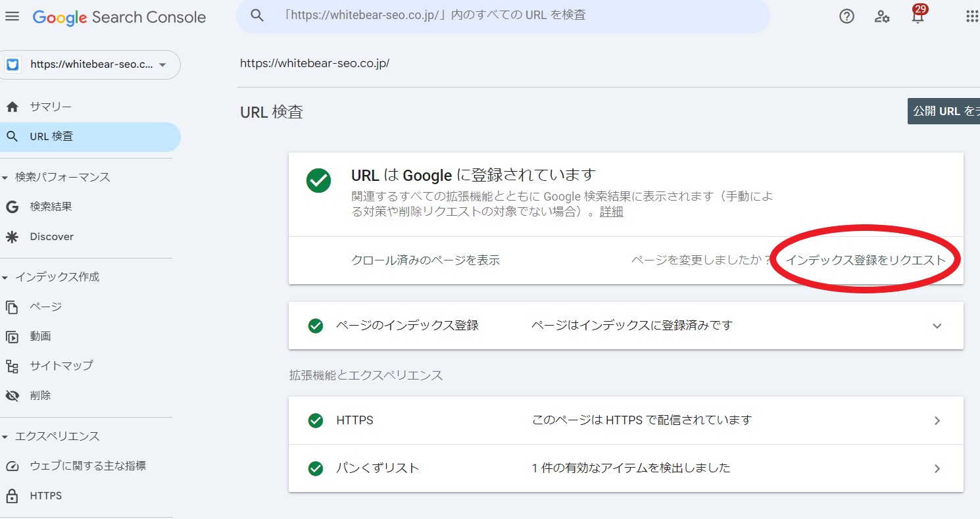Click the asterisk icon beside Discover
Screen dimensions: 980x519
(12, 237)
